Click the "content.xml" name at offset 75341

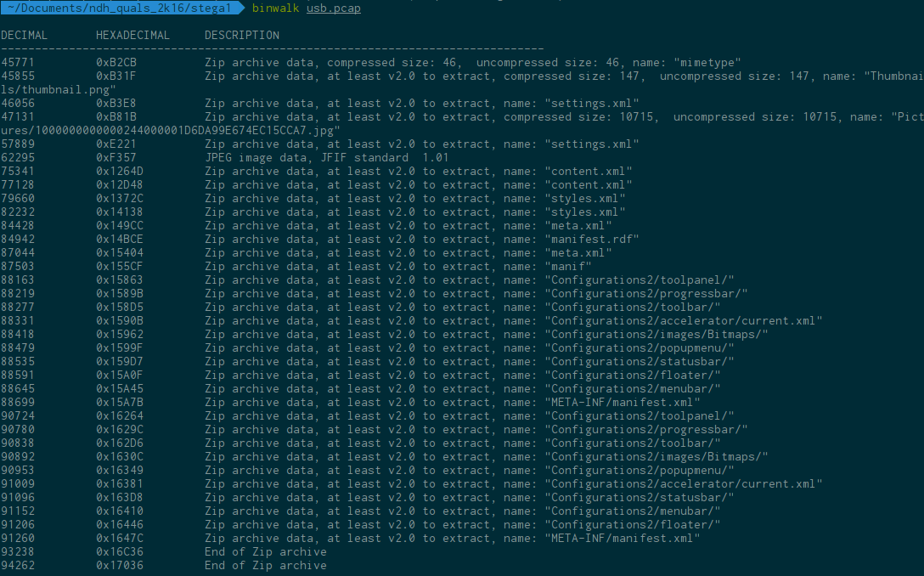pos(588,172)
